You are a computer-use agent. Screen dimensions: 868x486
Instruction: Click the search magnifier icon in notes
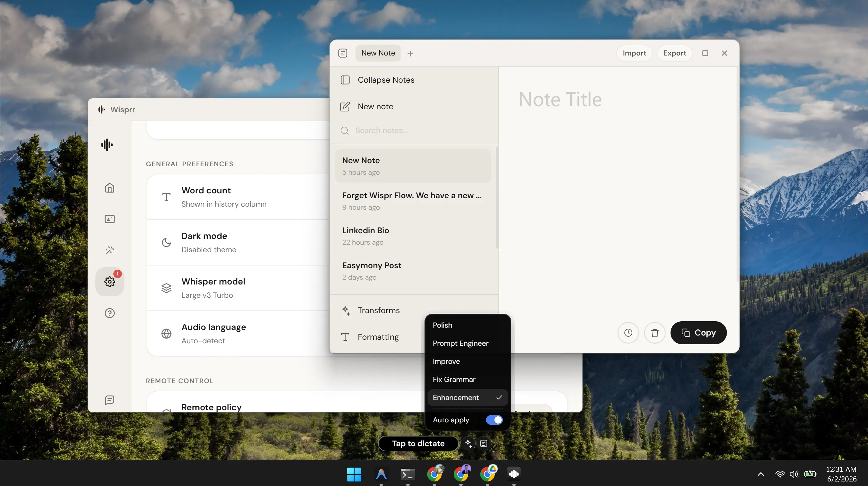click(344, 131)
